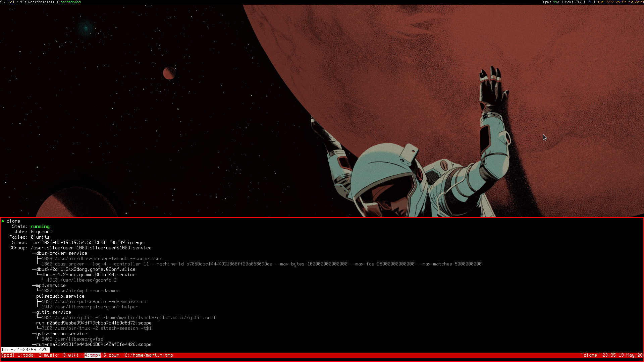
Task: Click the CGroup path /user.slice/user-1000.slice/user@1000.service
Action: [x=91, y=248]
